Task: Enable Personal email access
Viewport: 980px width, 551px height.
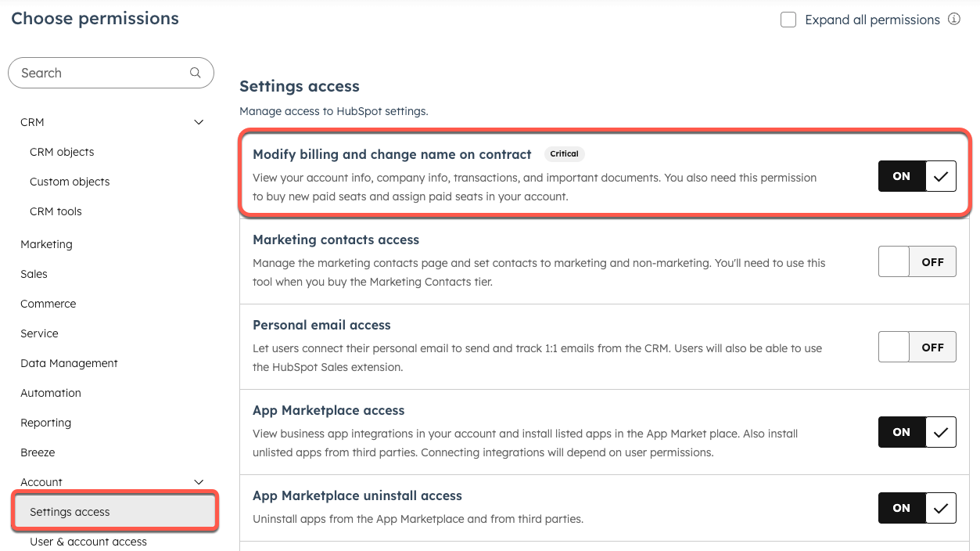Action: pos(917,347)
